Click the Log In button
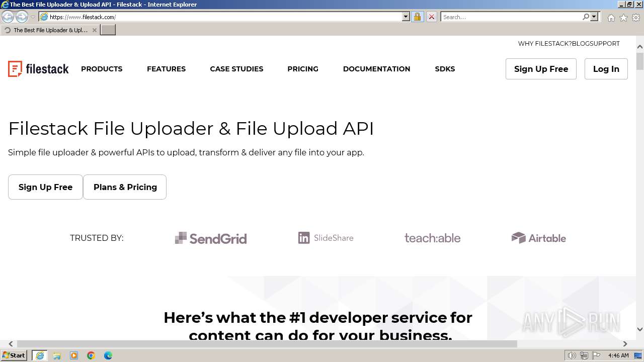The image size is (644, 362). click(606, 69)
